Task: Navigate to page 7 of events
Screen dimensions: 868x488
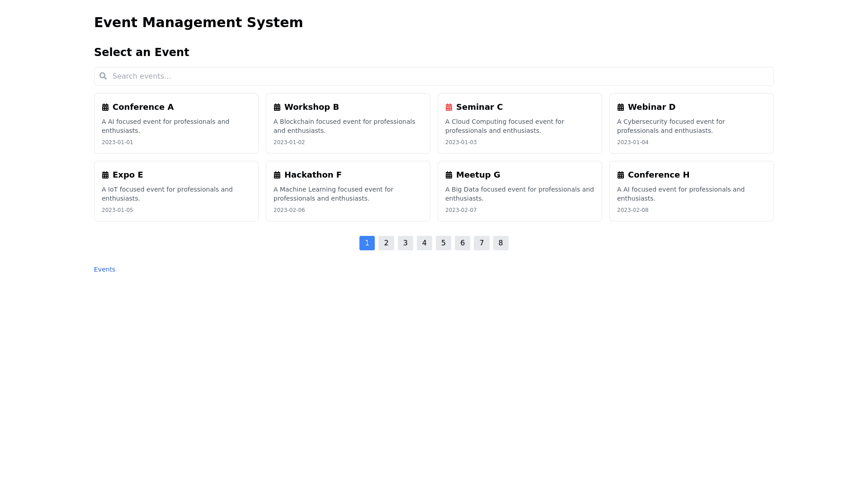Action: (x=481, y=243)
